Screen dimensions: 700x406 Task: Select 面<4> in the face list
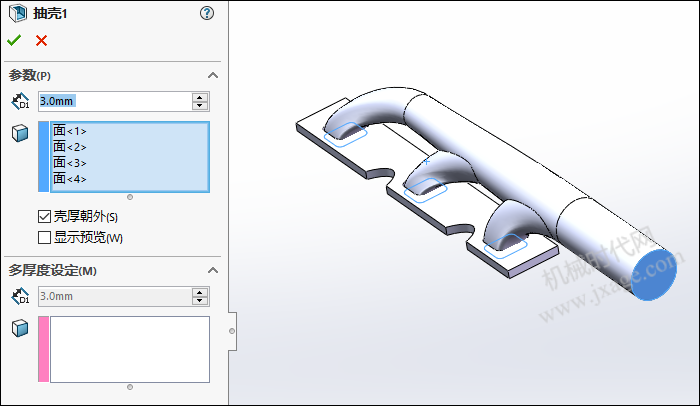point(70,179)
